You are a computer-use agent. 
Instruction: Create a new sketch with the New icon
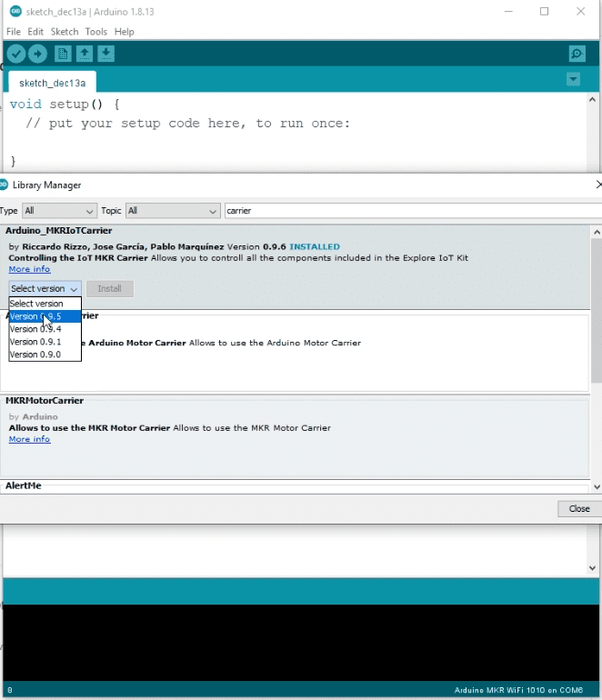click(63, 54)
